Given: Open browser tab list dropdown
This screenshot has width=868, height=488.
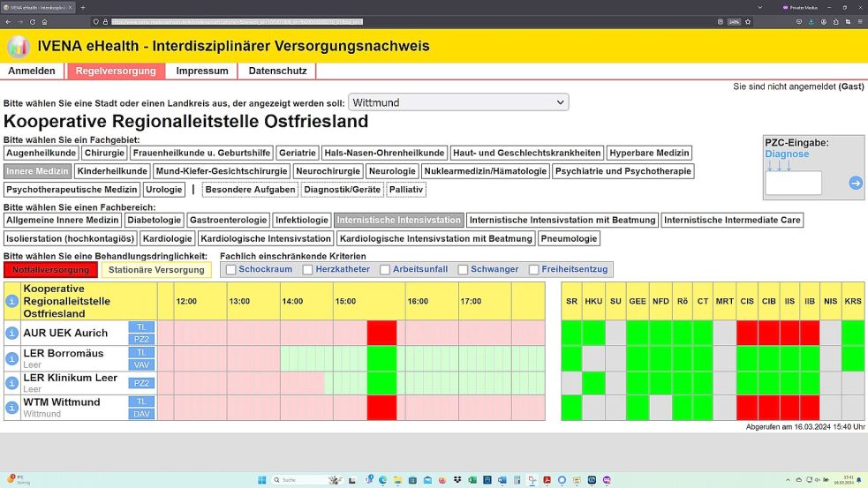Looking at the screenshot, I should [759, 7].
